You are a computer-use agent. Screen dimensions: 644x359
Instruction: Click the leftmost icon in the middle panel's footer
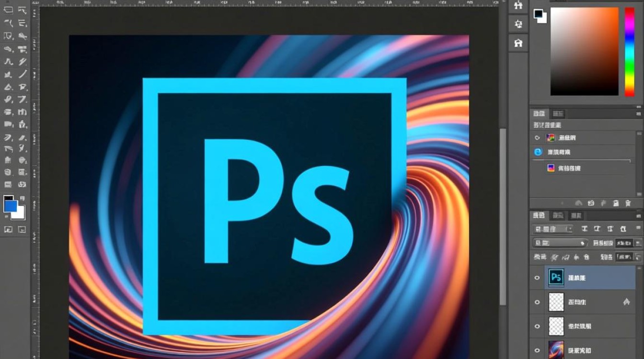578,203
